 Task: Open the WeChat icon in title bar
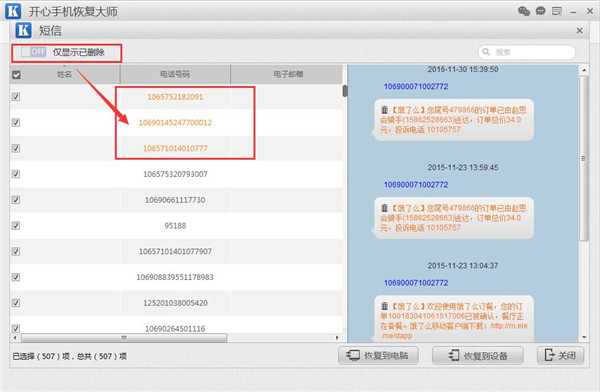click(524, 11)
